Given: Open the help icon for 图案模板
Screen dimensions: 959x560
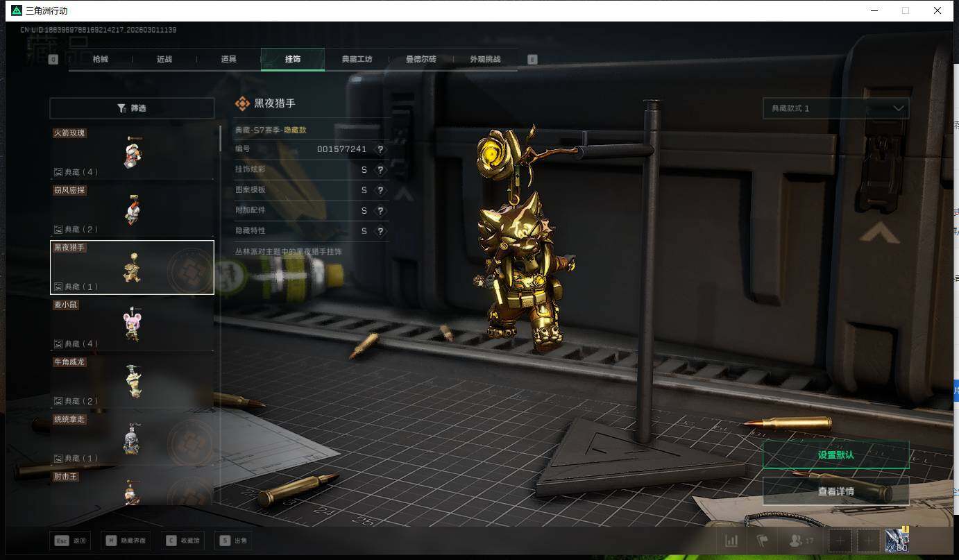Looking at the screenshot, I should pyautogui.click(x=380, y=190).
